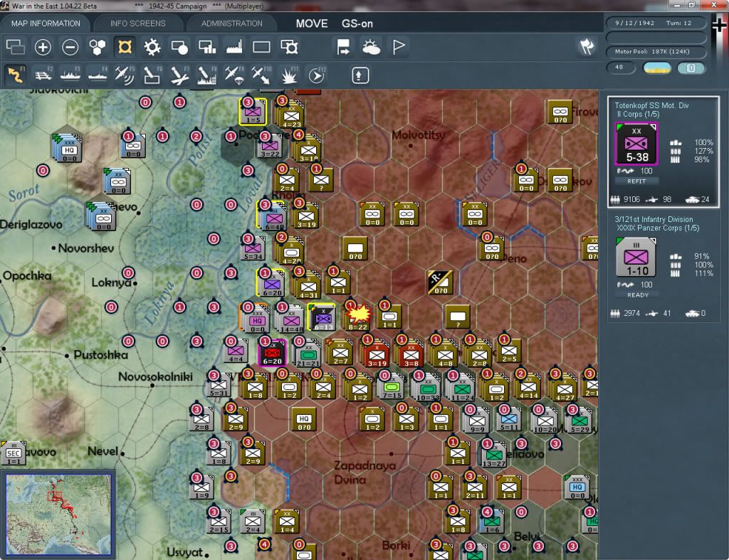Select the Totenkopf 5-38 unit counter in panel
The image size is (729, 560).
click(636, 144)
